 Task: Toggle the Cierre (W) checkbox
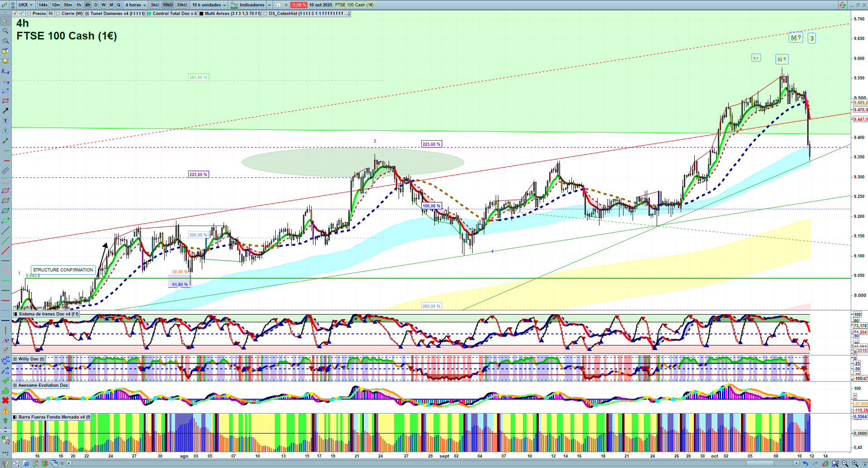pyautogui.click(x=58, y=14)
